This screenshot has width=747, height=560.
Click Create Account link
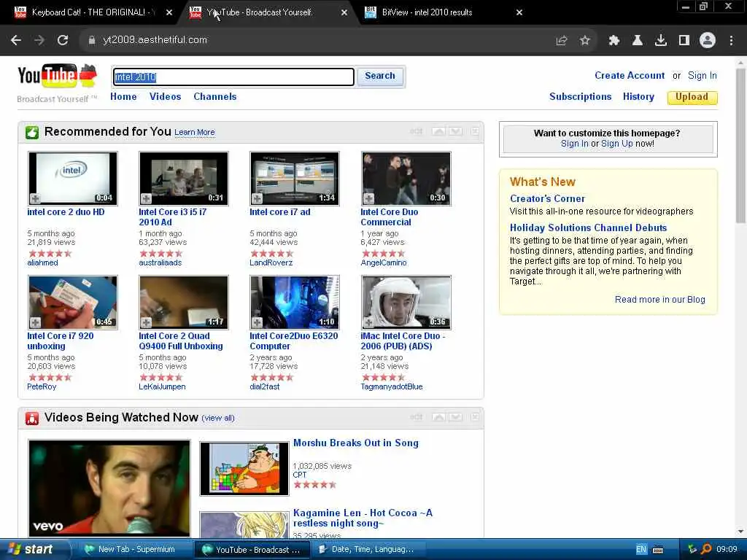pyautogui.click(x=630, y=76)
